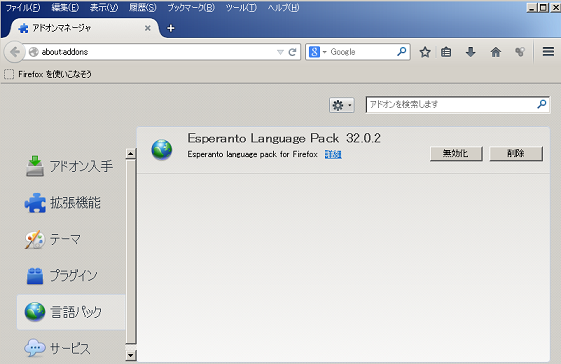Open the URL history dropdown arrow

coord(280,52)
